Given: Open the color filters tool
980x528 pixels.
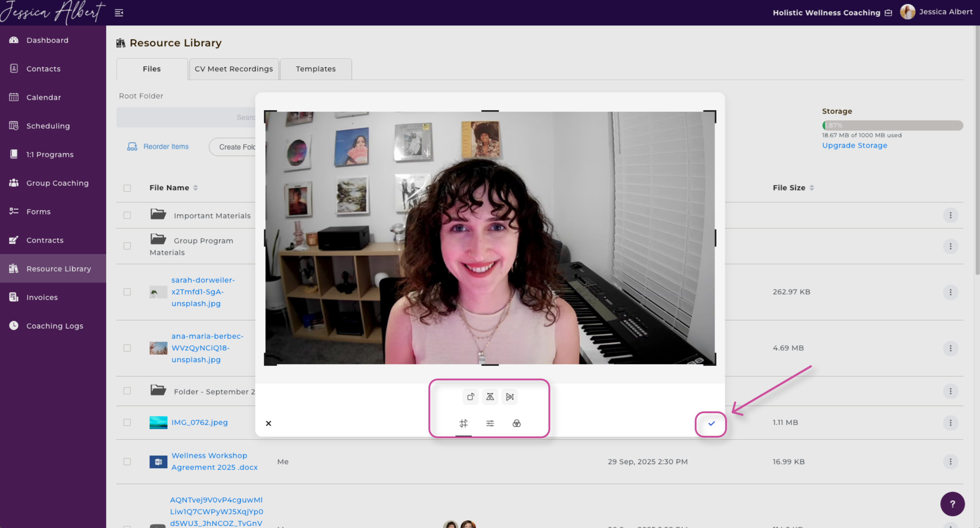Looking at the screenshot, I should tap(516, 424).
